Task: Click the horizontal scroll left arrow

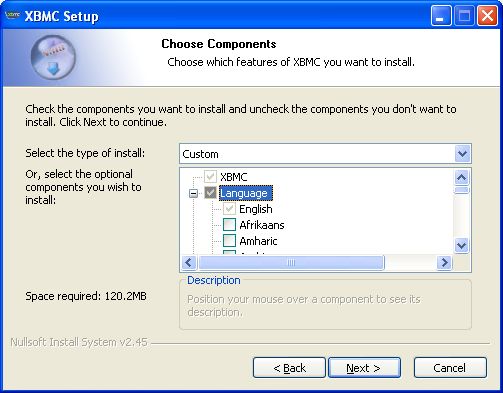Action: point(189,263)
